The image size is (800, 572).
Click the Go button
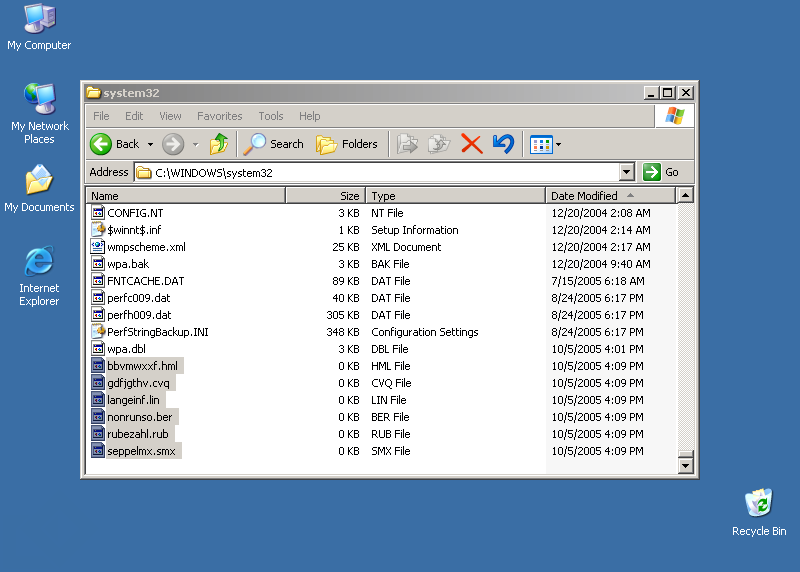click(661, 172)
